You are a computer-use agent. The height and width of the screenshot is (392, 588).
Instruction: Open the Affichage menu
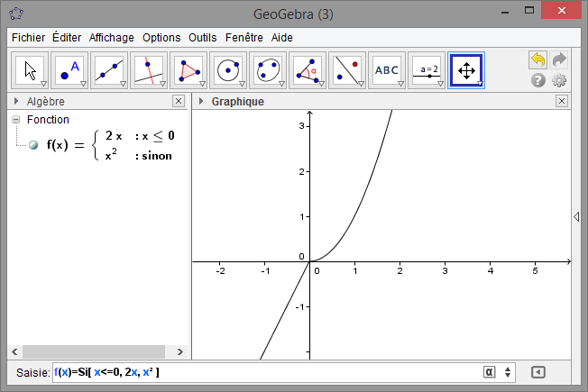tap(111, 38)
